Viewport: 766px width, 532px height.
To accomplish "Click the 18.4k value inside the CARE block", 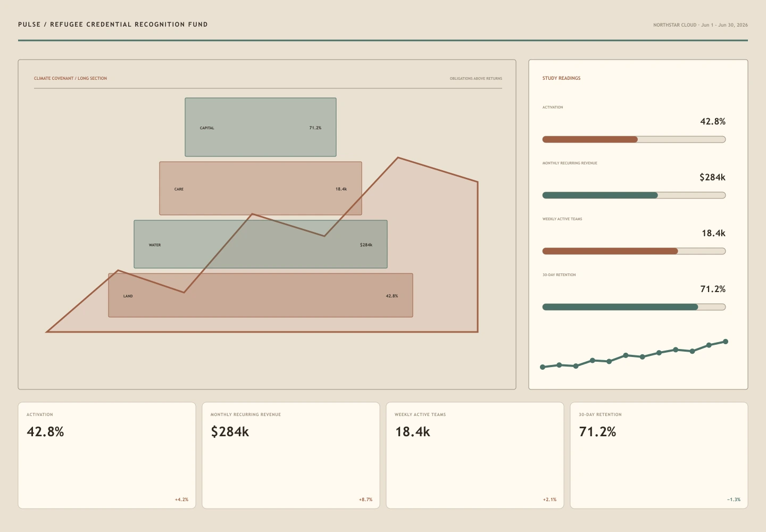I will pyautogui.click(x=341, y=189).
